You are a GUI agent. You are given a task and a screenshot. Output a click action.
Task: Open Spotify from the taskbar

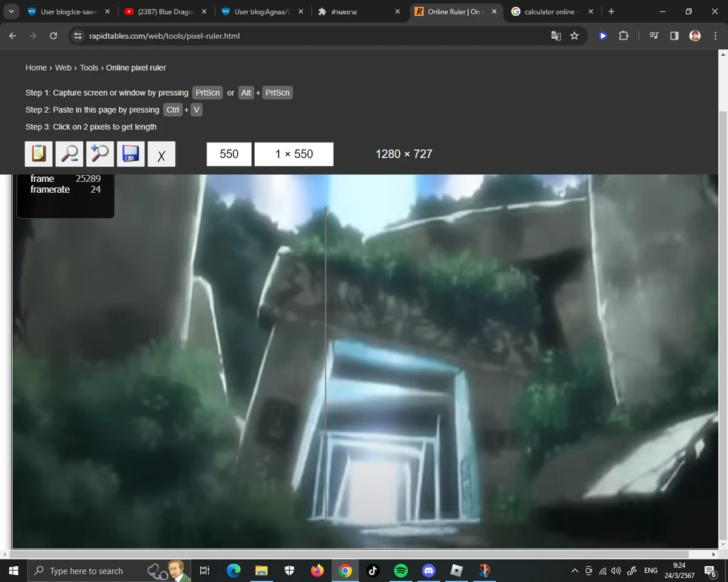[400, 570]
